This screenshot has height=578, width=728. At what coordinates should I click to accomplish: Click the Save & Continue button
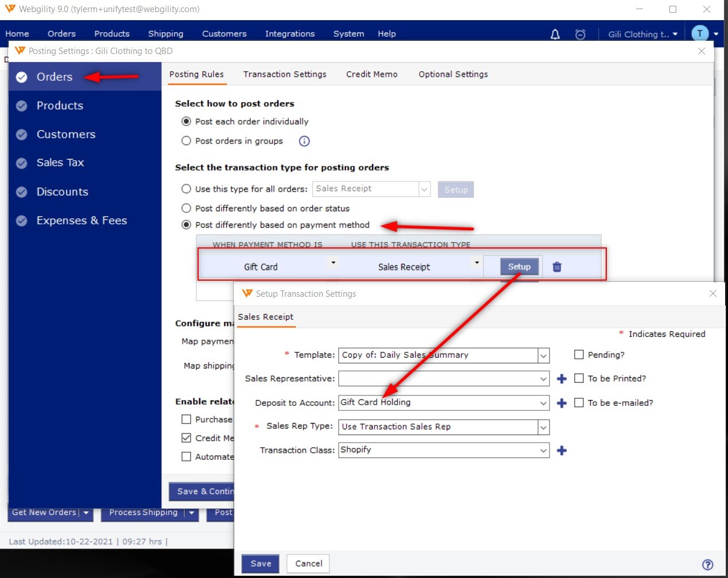click(202, 491)
